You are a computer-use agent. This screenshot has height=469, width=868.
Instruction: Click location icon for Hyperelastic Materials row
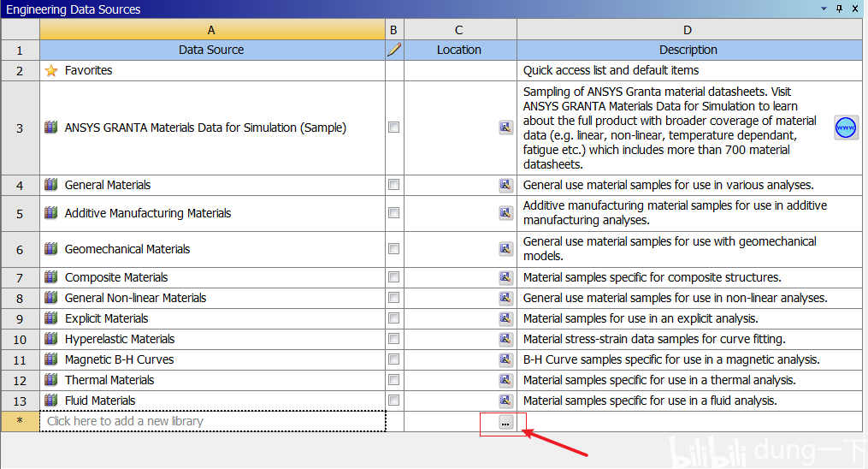coord(505,338)
